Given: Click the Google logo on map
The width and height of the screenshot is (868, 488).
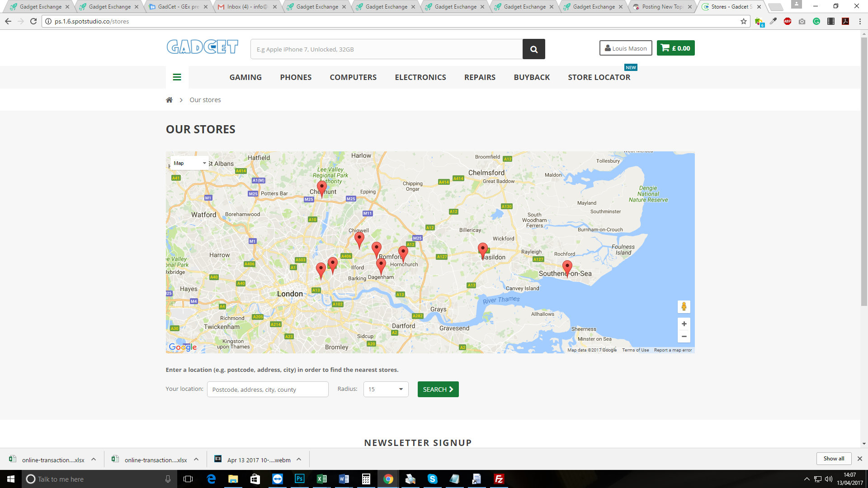Looking at the screenshot, I should tap(183, 347).
